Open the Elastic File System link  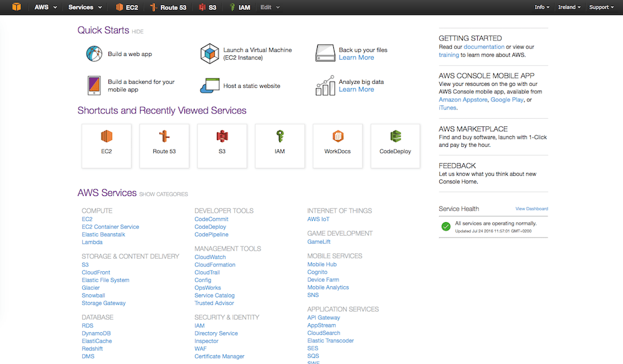coord(105,280)
